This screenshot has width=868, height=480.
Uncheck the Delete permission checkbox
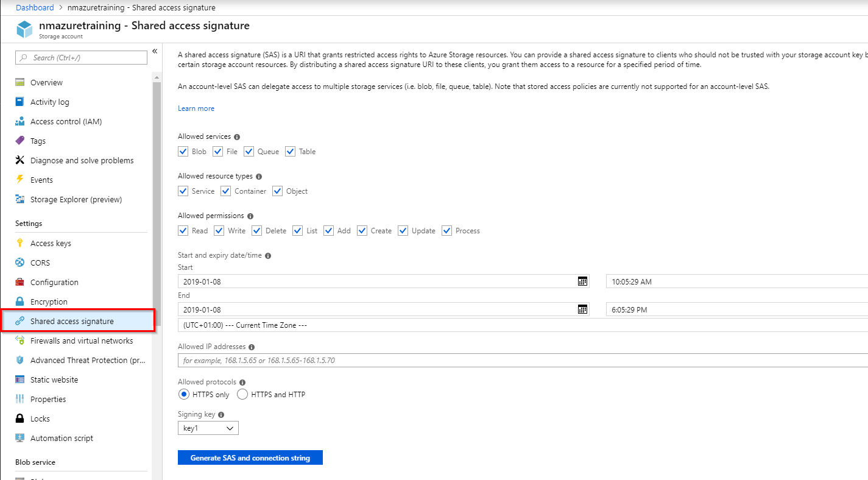point(256,231)
